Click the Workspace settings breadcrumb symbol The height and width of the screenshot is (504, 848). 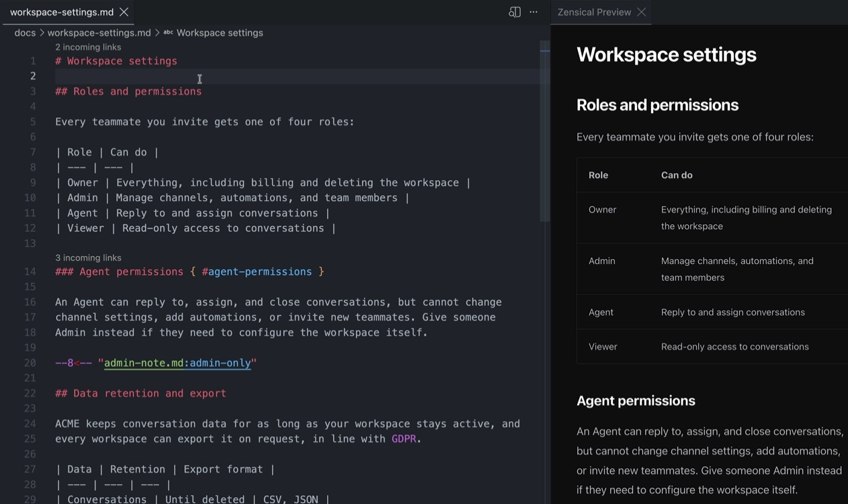(x=220, y=32)
